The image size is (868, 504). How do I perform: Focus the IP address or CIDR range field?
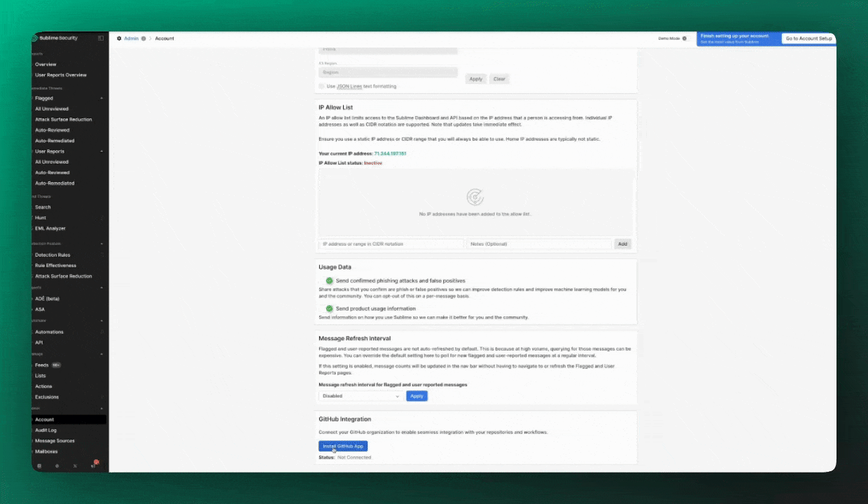391,244
